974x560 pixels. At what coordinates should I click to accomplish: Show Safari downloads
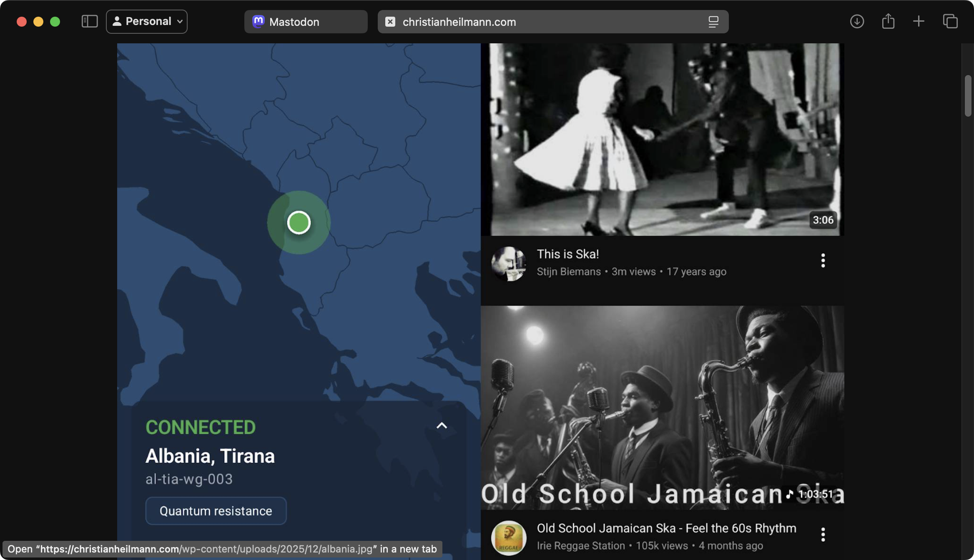[857, 21]
